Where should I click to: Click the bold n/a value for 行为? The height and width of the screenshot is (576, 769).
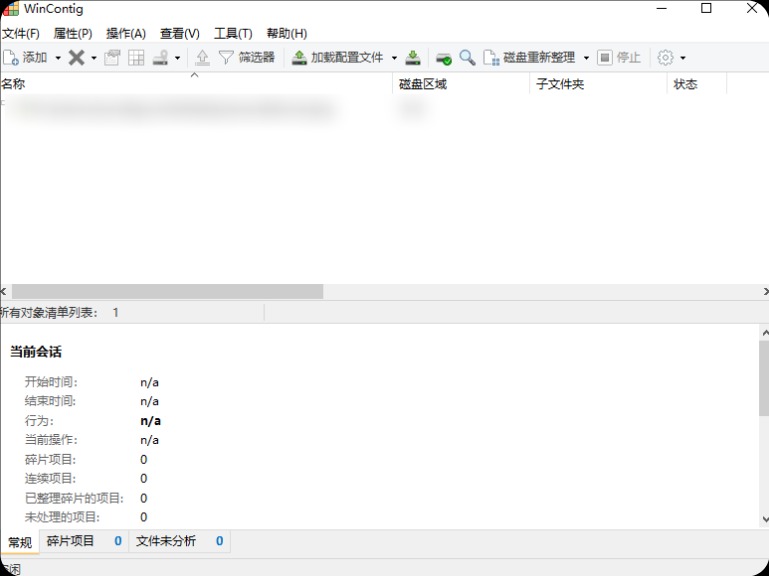151,421
